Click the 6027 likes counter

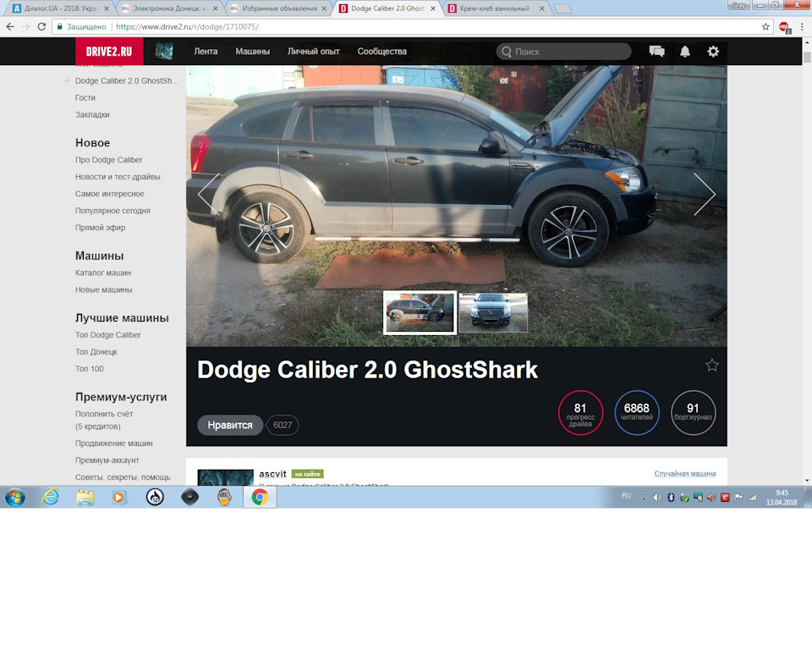click(x=283, y=425)
